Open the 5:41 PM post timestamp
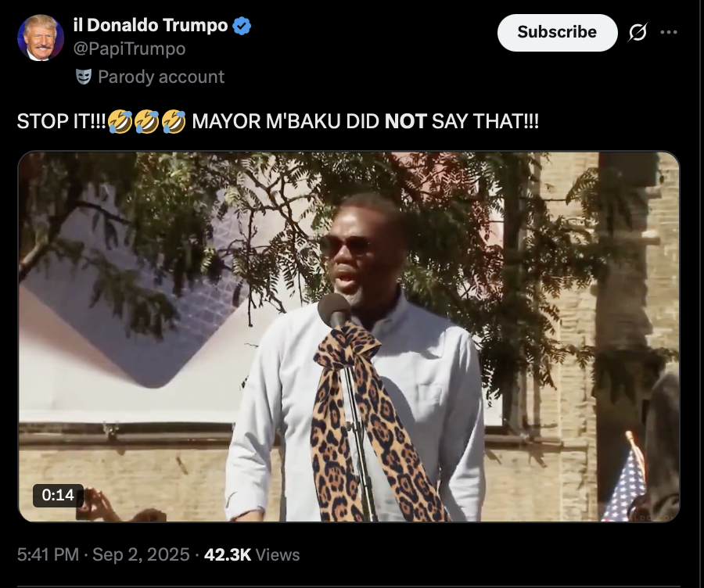Viewport: 704px width, 588px height. pos(48,555)
